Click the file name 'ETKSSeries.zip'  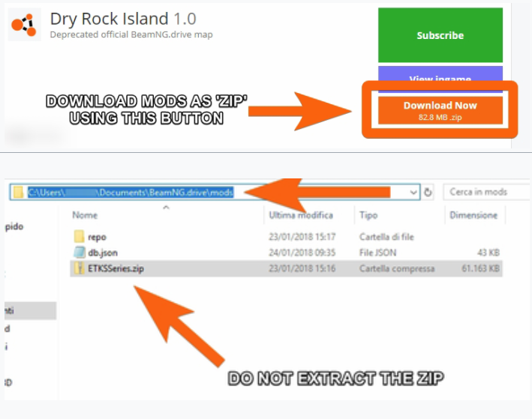click(x=116, y=268)
